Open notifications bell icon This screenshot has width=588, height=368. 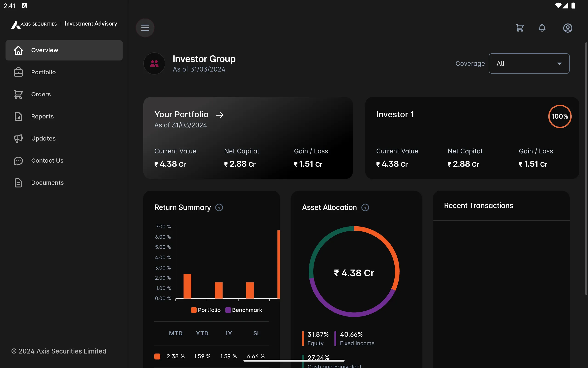pos(542,28)
